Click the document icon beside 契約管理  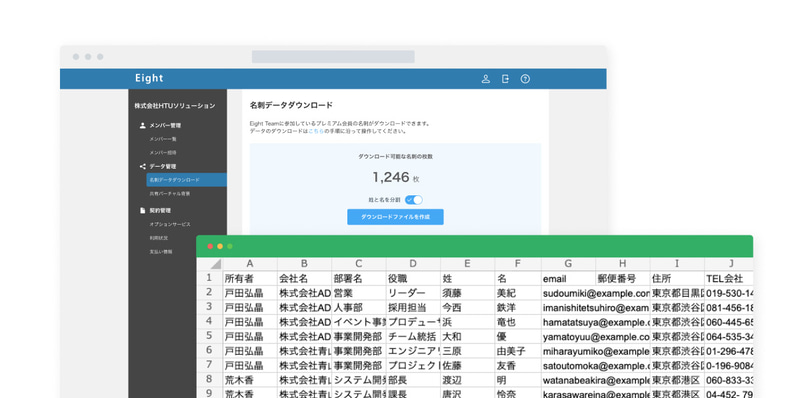tap(142, 210)
